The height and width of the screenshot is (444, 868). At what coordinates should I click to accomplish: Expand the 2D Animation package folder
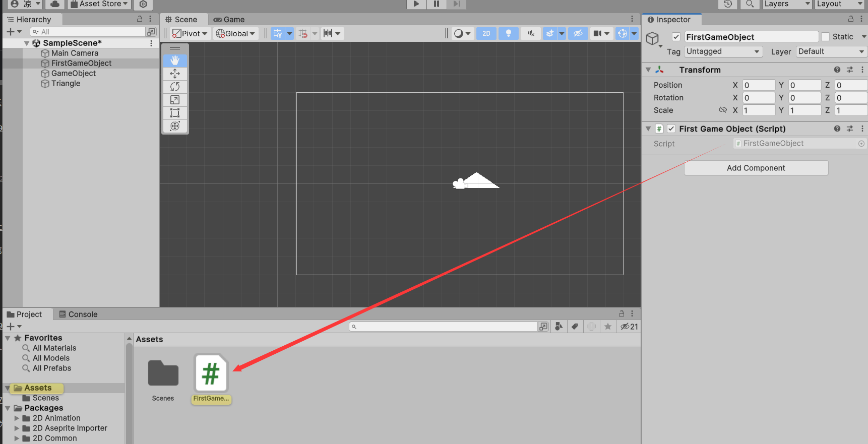[17, 418]
